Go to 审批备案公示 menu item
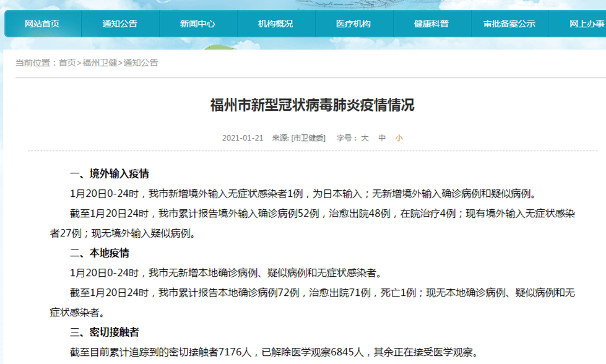The height and width of the screenshot is (364, 606). [x=509, y=24]
